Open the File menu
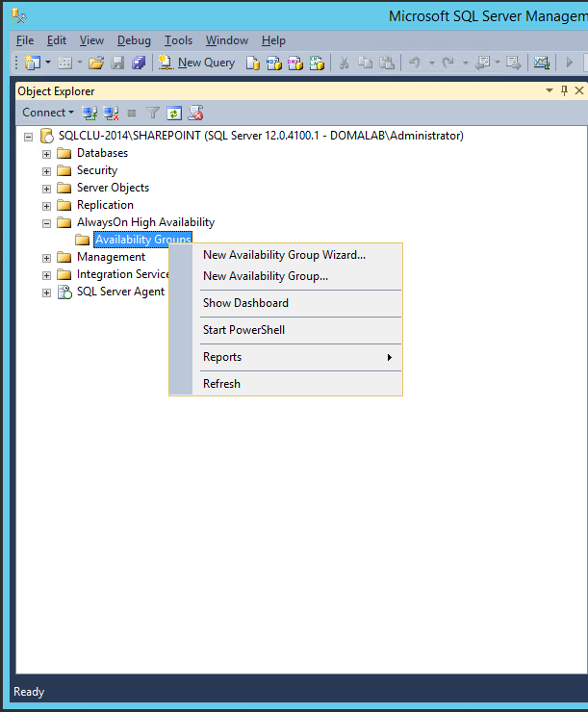Screen dimensions: 588x712 coord(25,40)
